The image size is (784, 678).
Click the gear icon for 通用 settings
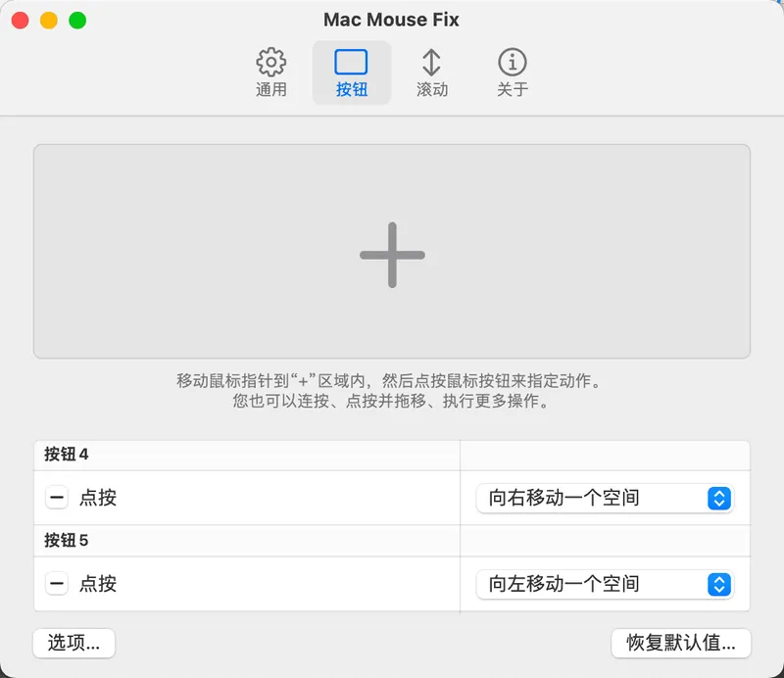[x=271, y=63]
